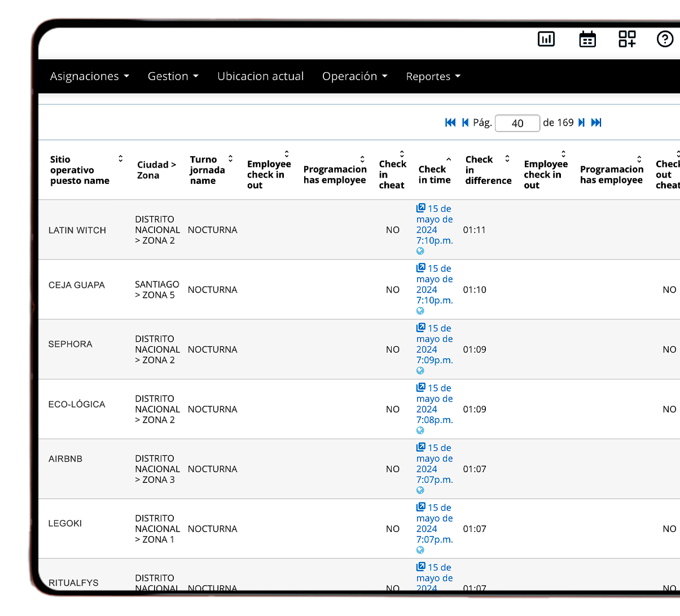Select Ubicacion actual in navigation bar
The width and height of the screenshot is (680, 616).
pyautogui.click(x=260, y=77)
